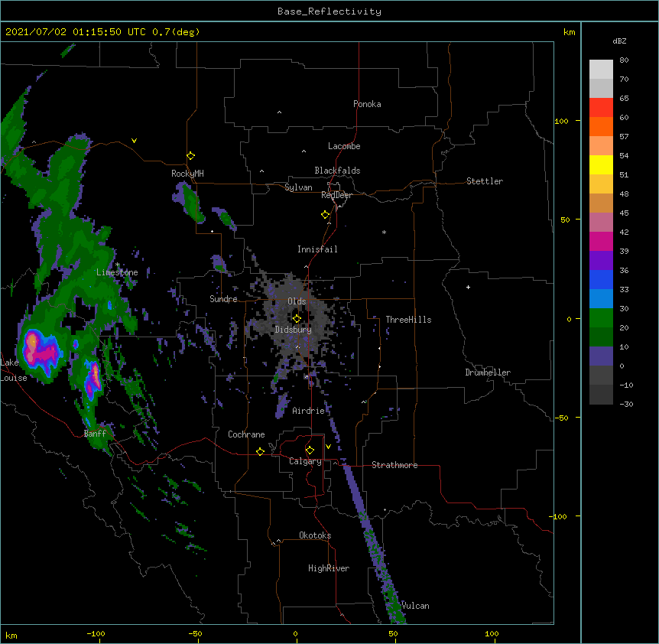Select the light blue 30-33 dBZ legend swatch
This screenshot has width=659, height=644.
(601, 299)
